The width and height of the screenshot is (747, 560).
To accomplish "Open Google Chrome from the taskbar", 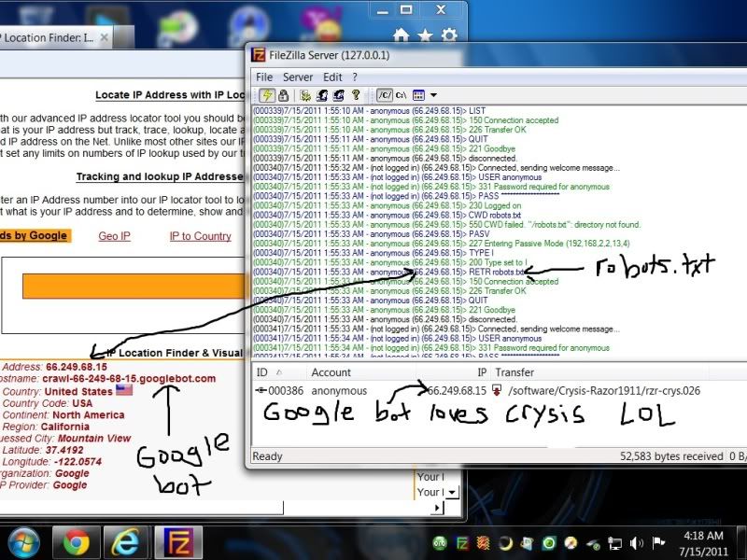I will (x=77, y=542).
